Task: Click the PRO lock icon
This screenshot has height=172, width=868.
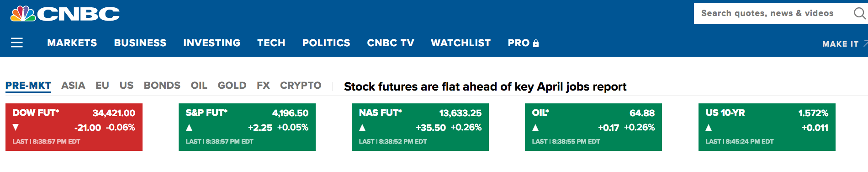Action: tap(536, 43)
